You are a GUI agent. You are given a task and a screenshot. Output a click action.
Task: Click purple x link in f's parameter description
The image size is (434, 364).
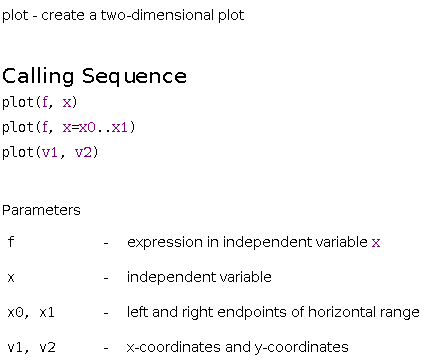point(376,242)
